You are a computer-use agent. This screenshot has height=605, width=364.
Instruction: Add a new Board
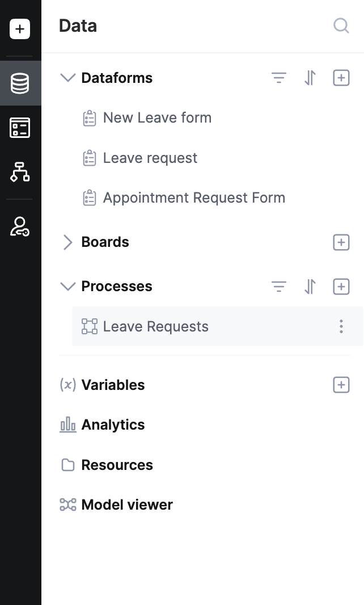pyautogui.click(x=341, y=242)
